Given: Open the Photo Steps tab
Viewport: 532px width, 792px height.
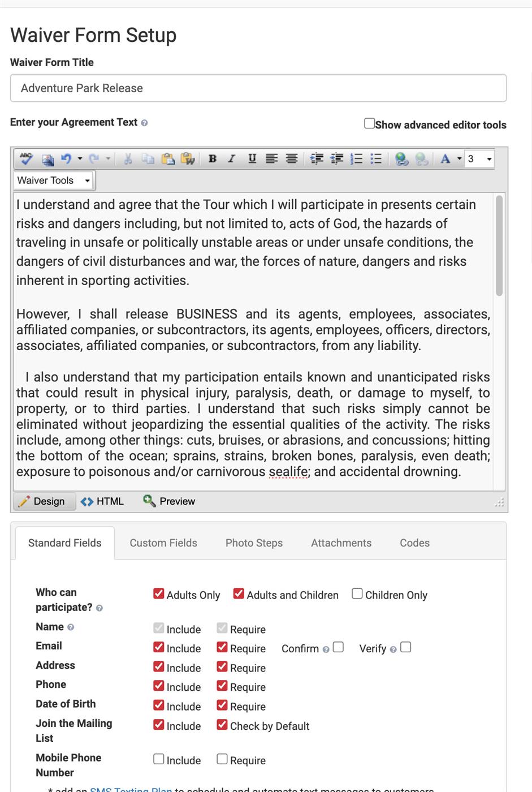Looking at the screenshot, I should tap(254, 543).
